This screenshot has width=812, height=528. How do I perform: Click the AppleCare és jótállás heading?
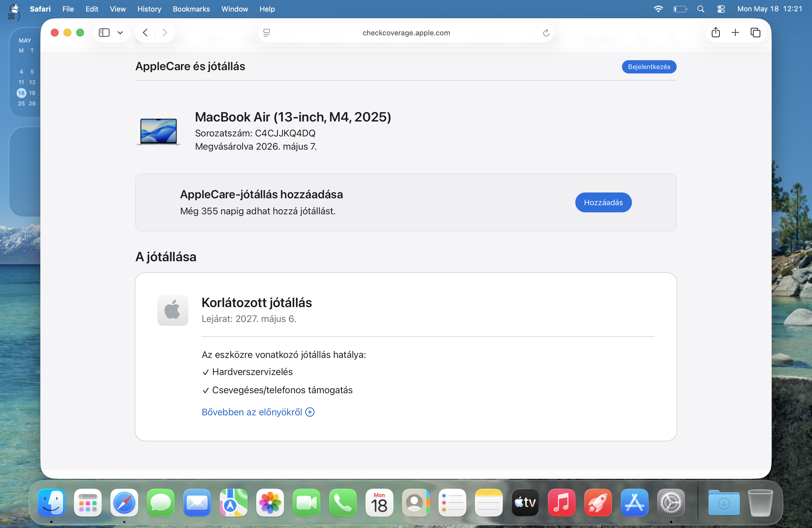[190, 66]
